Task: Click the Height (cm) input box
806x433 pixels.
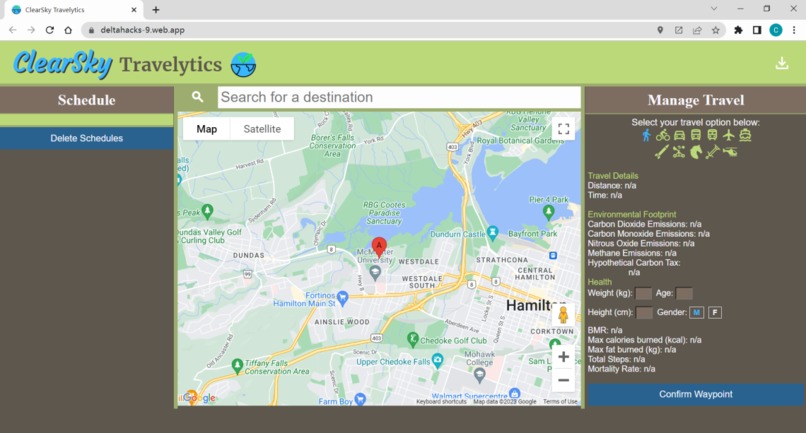Action: 644,312
